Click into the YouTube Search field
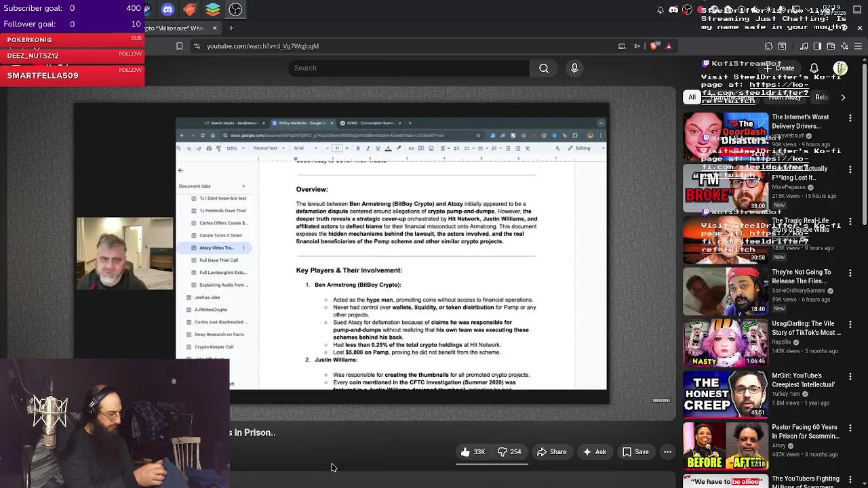The height and width of the screenshot is (488, 868). tap(409, 68)
